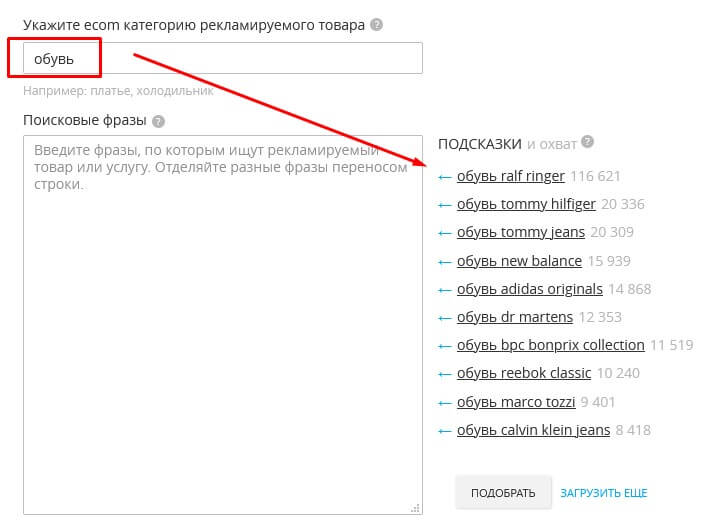Choose обувь bpc bonprix collection link

[551, 345]
